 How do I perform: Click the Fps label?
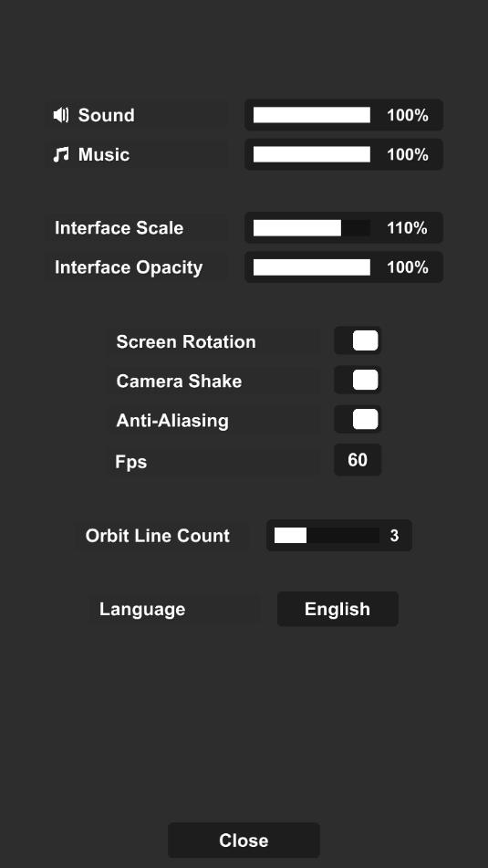(x=131, y=462)
